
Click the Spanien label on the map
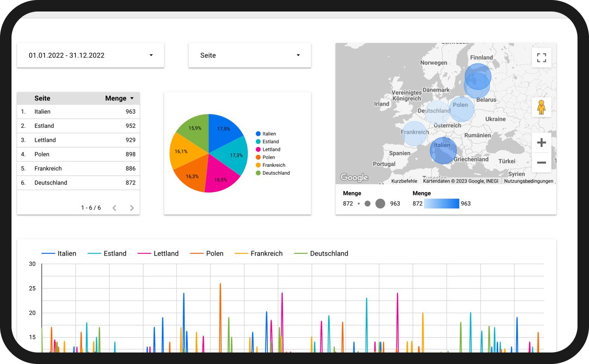[x=400, y=153]
